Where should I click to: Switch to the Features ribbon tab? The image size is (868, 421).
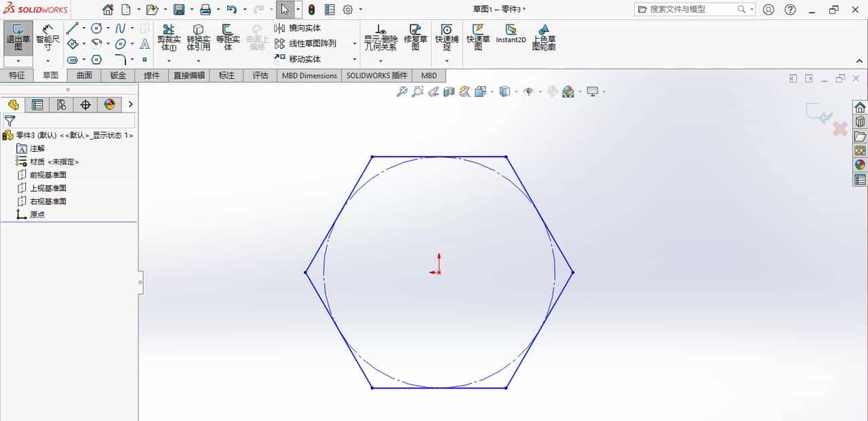point(17,75)
